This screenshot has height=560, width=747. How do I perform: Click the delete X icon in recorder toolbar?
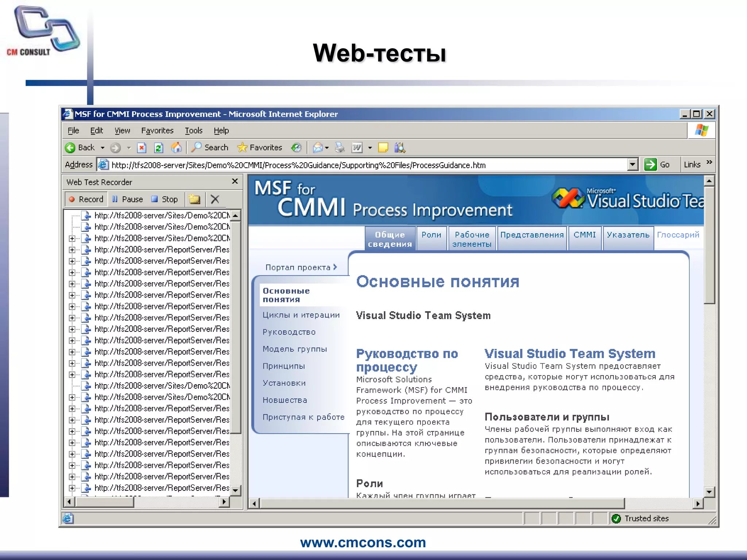[215, 199]
